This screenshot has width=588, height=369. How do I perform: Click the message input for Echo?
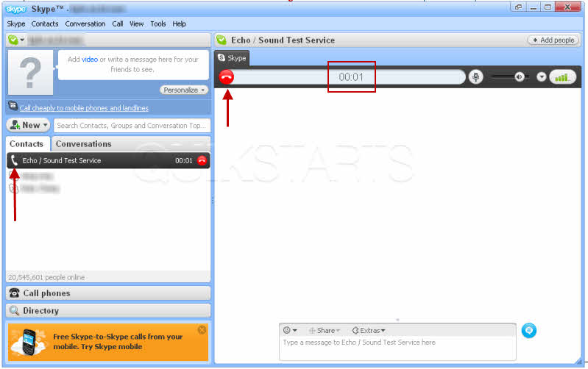coord(397,348)
